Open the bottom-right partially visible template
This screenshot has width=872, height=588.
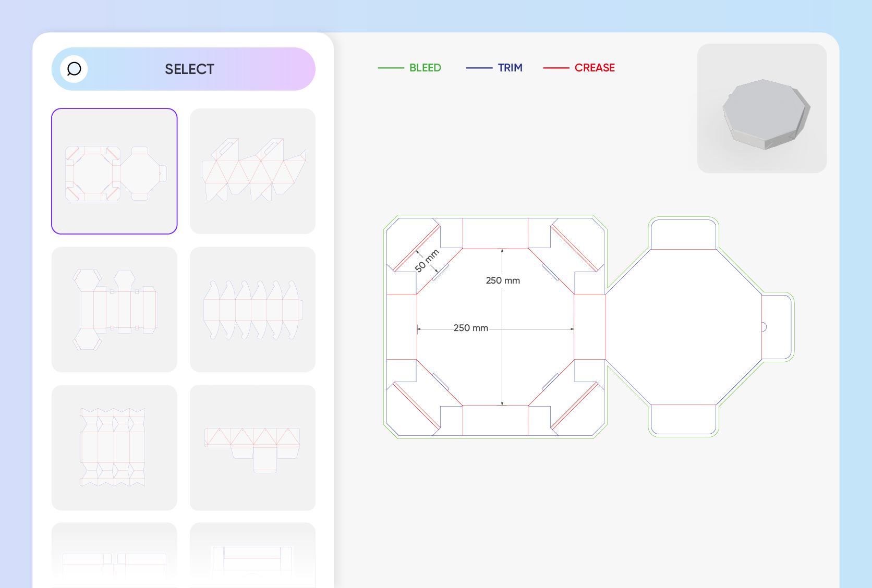pyautogui.click(x=252, y=555)
